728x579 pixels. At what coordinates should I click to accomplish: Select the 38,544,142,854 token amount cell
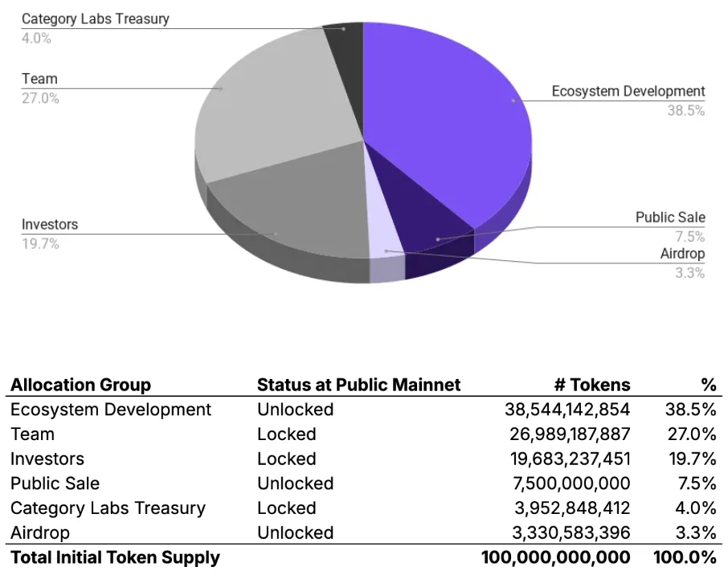tap(567, 410)
